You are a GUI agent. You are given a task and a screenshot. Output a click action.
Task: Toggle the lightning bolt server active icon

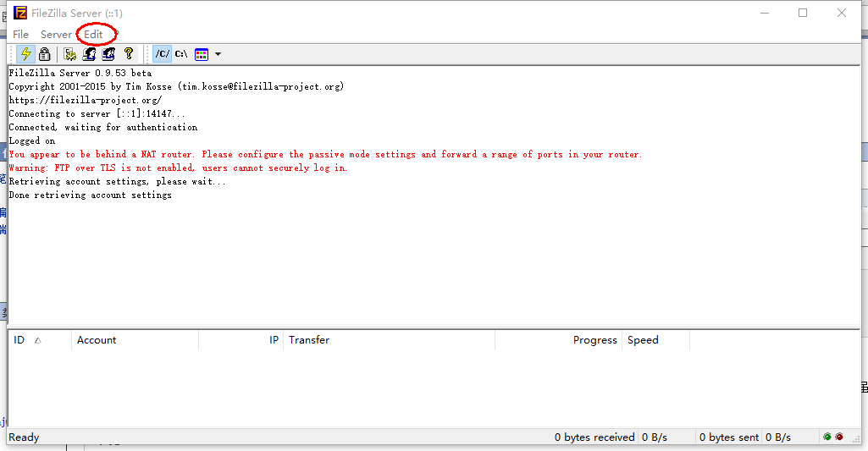tap(25, 53)
